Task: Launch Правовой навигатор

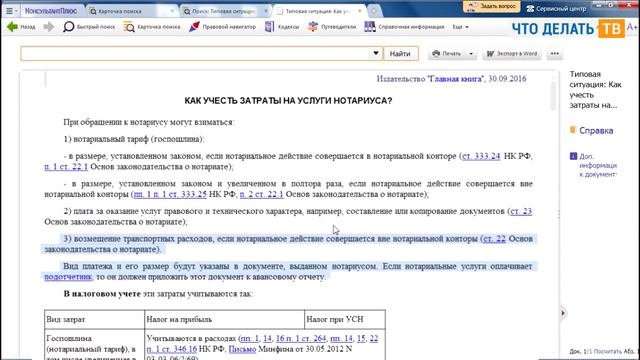Action: [x=222, y=27]
